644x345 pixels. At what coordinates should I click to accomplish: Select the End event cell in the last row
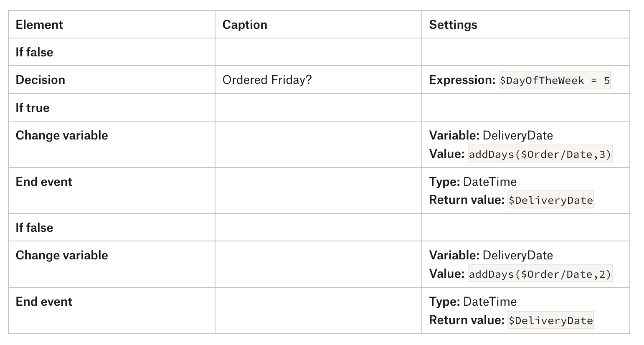44,302
